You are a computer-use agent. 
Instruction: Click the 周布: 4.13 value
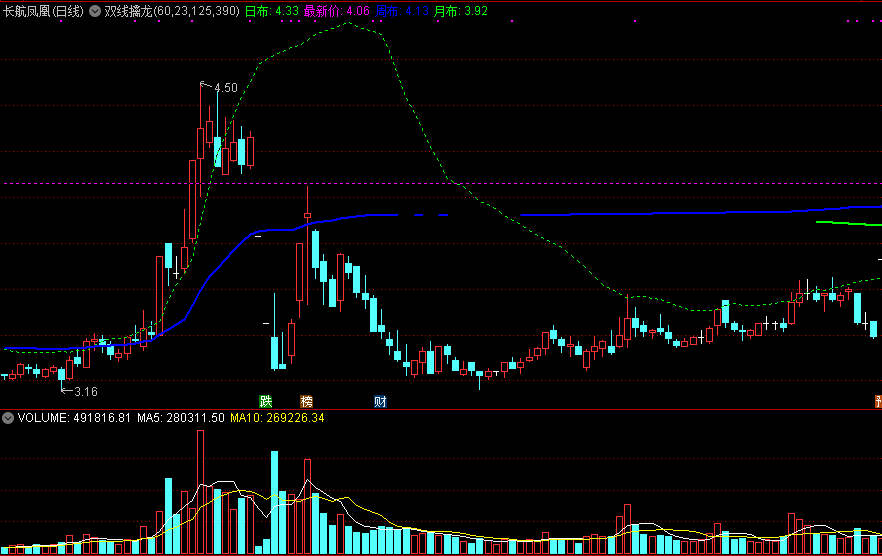pyautogui.click(x=402, y=11)
